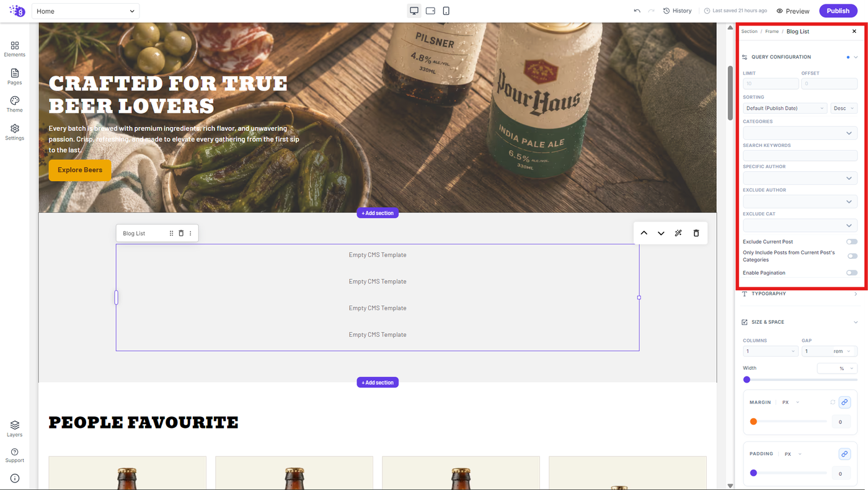
Task: Click the magic wand section tool
Action: (x=678, y=233)
